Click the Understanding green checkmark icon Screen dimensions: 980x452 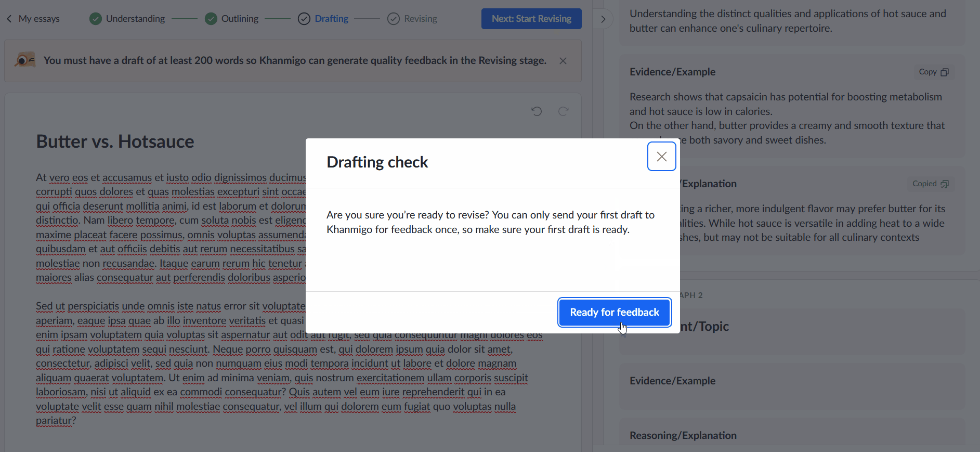(96, 19)
